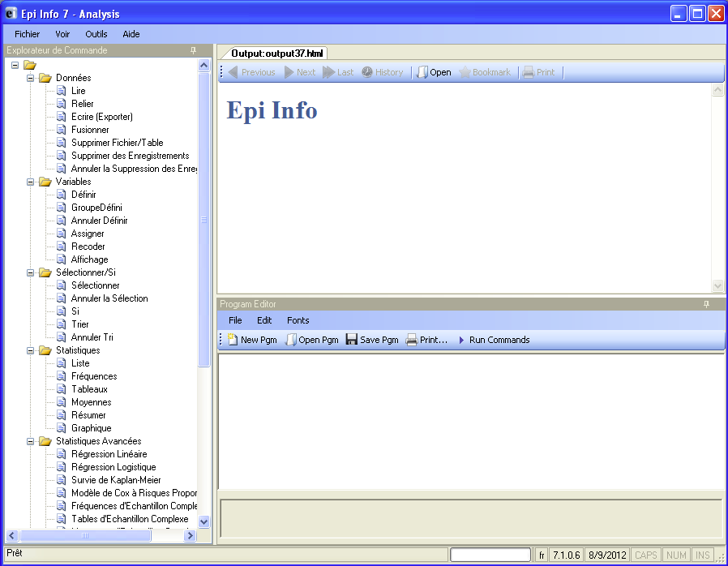
Task: Click the date 8/9/2012 in status bar
Action: pyautogui.click(x=607, y=555)
